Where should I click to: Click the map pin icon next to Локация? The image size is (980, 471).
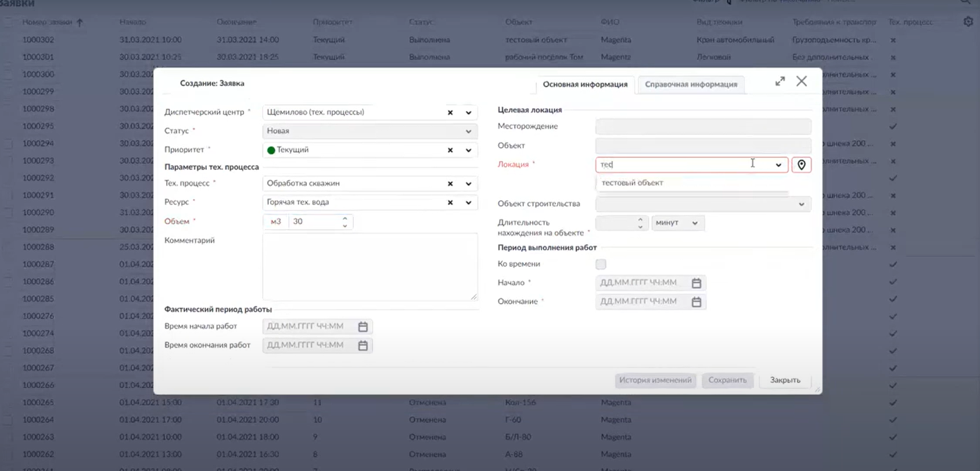[x=801, y=165]
